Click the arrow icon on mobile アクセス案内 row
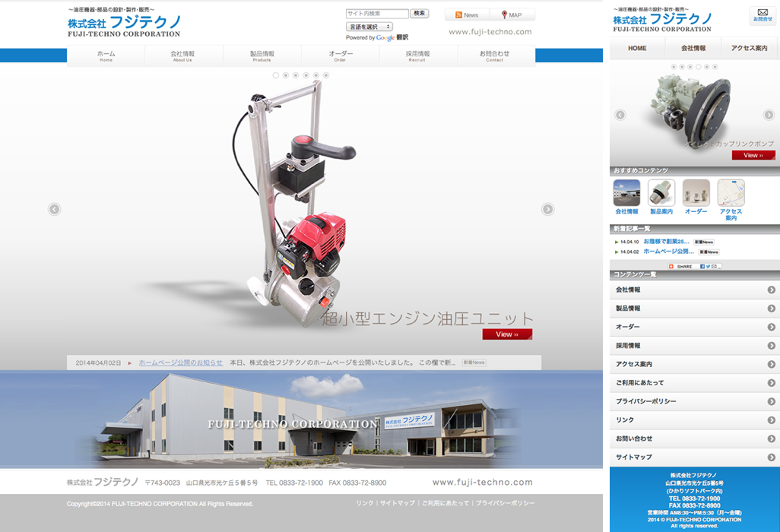The image size is (780, 532). [771, 365]
